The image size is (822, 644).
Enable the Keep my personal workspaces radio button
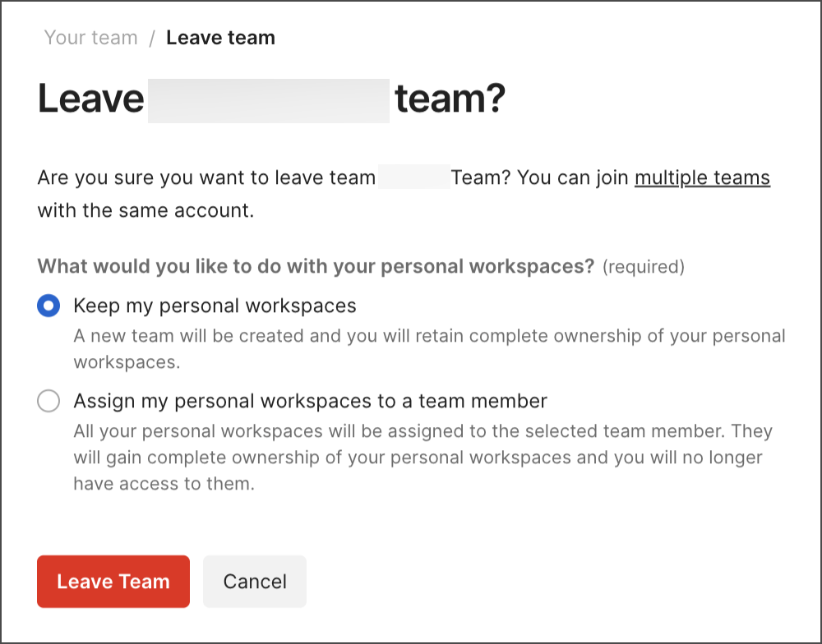pos(48,306)
